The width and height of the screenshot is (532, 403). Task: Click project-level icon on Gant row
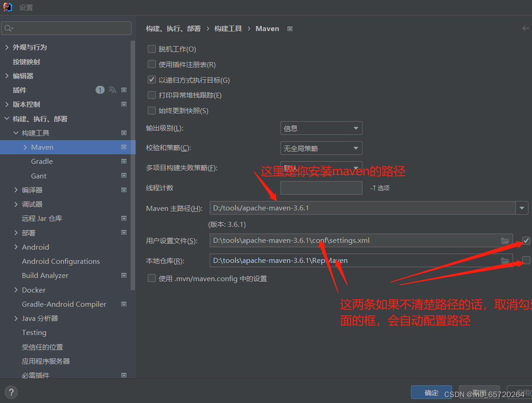[124, 176]
